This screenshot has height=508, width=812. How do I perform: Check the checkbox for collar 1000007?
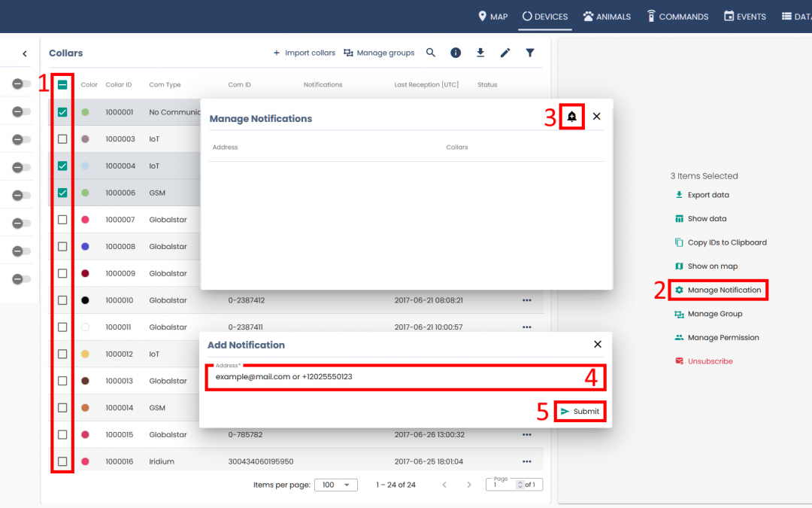(62, 220)
